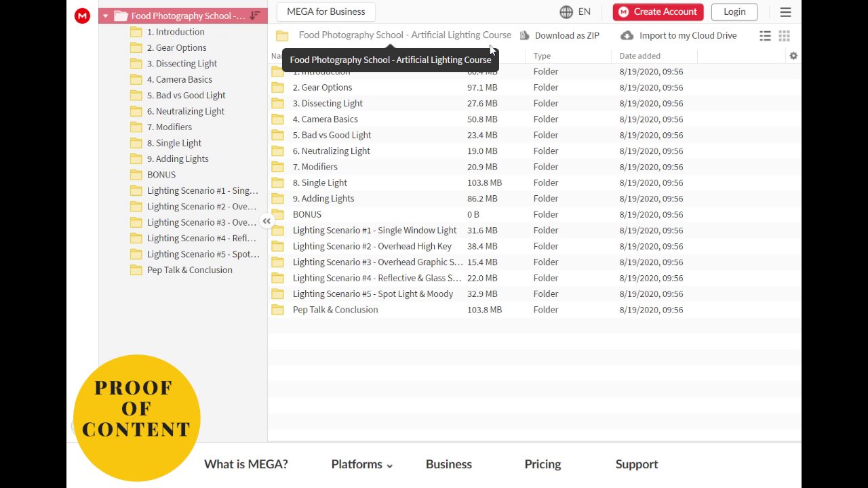The width and height of the screenshot is (868, 488).
Task: Click folder icon of 2. Gear Options row
Action: pos(277,87)
